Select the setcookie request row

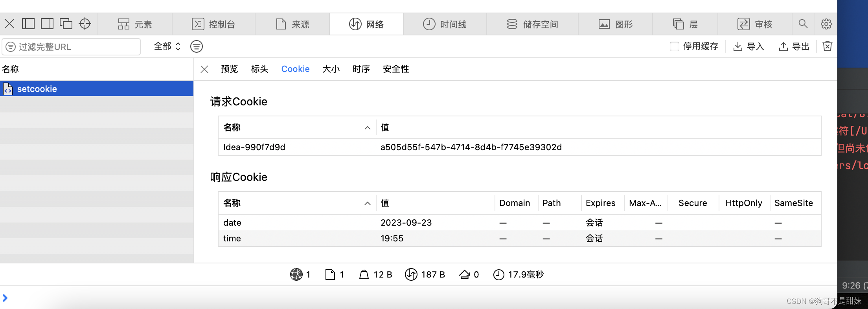(97, 89)
